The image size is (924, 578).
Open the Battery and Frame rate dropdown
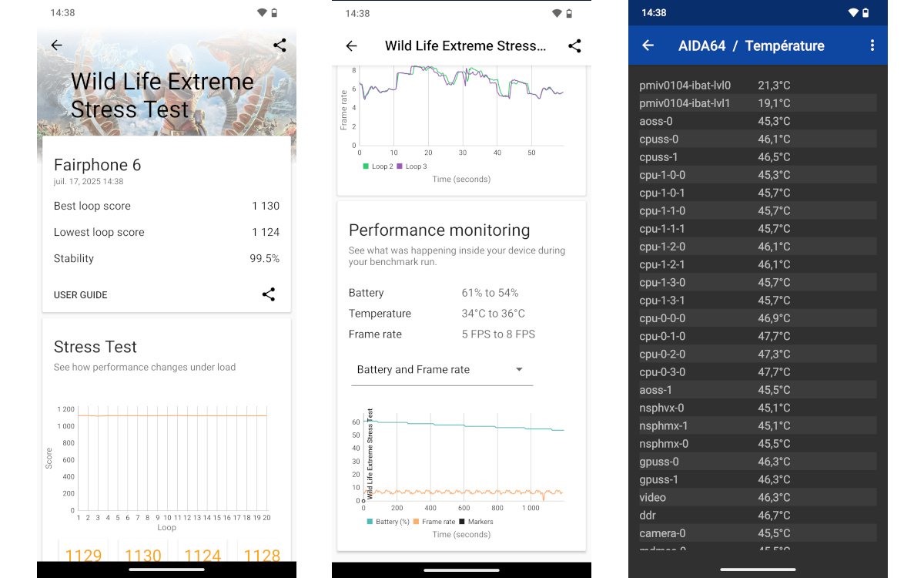(441, 370)
